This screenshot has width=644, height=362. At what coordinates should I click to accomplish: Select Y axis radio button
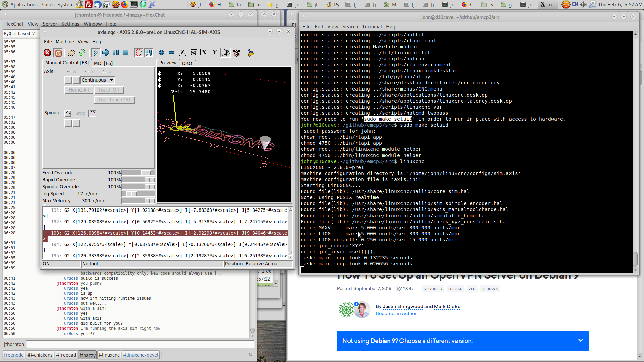coord(89,71)
